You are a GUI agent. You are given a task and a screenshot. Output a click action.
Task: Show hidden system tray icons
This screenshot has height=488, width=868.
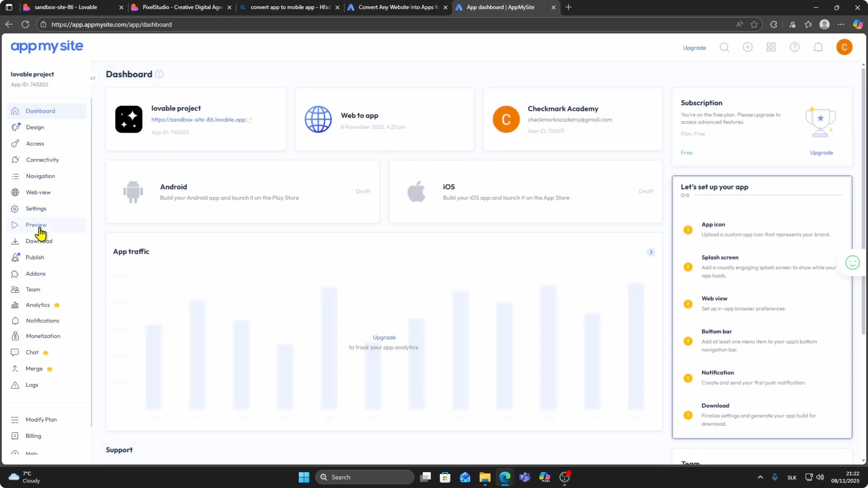point(760,477)
